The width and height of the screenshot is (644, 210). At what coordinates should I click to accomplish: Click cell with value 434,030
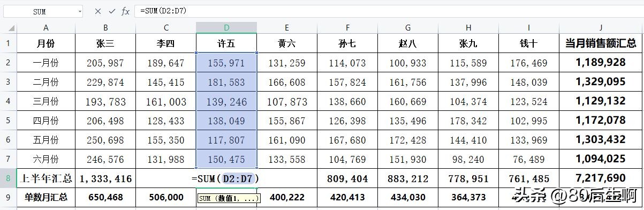408,197
